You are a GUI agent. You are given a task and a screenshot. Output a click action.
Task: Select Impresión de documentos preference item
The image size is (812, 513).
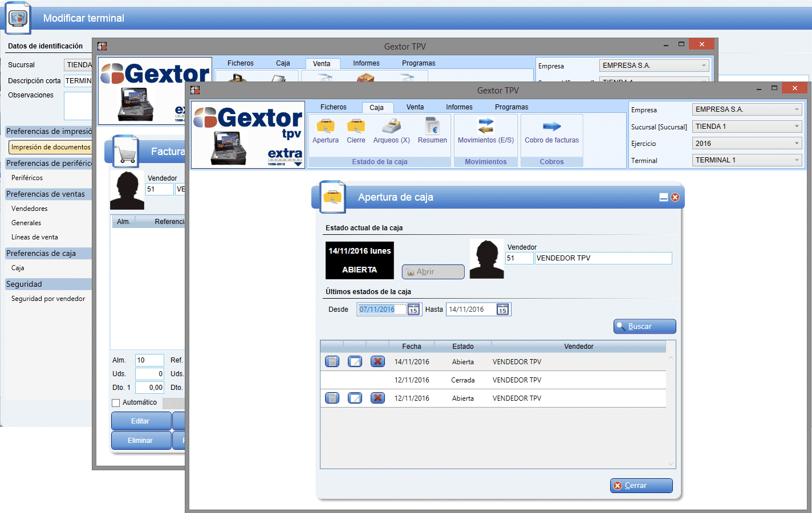50,147
